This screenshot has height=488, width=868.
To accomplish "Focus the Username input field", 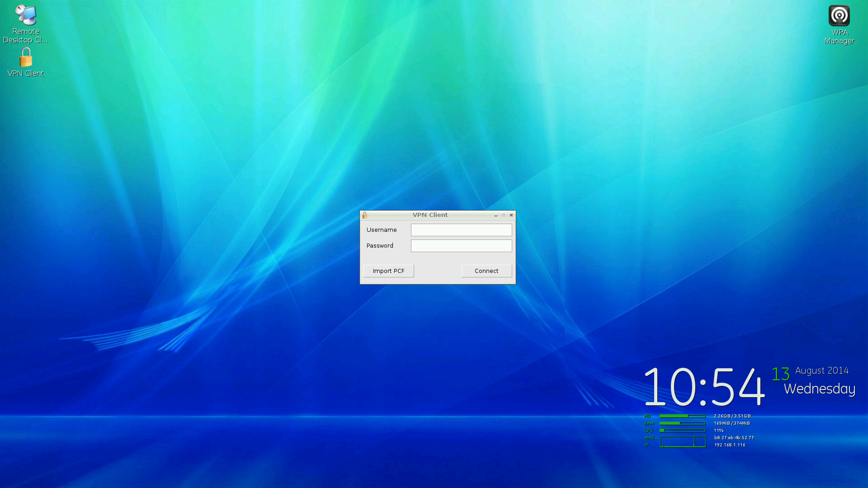I will point(461,230).
